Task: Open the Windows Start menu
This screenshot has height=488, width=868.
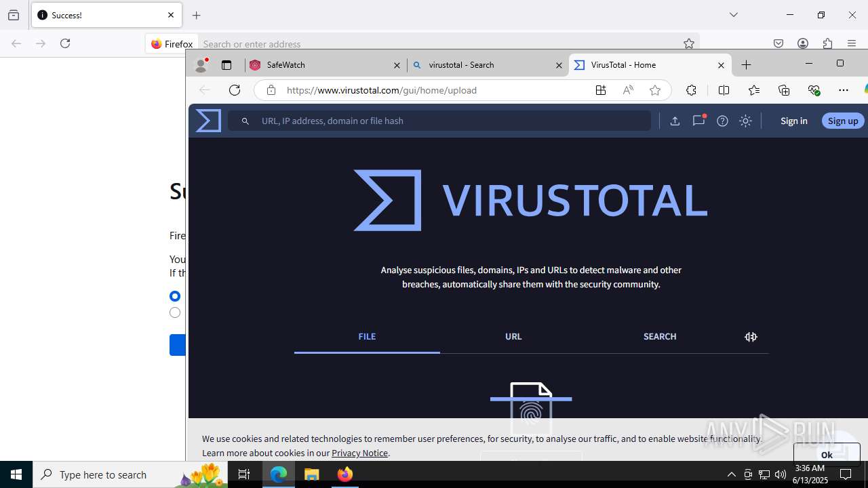Action: click(x=16, y=474)
